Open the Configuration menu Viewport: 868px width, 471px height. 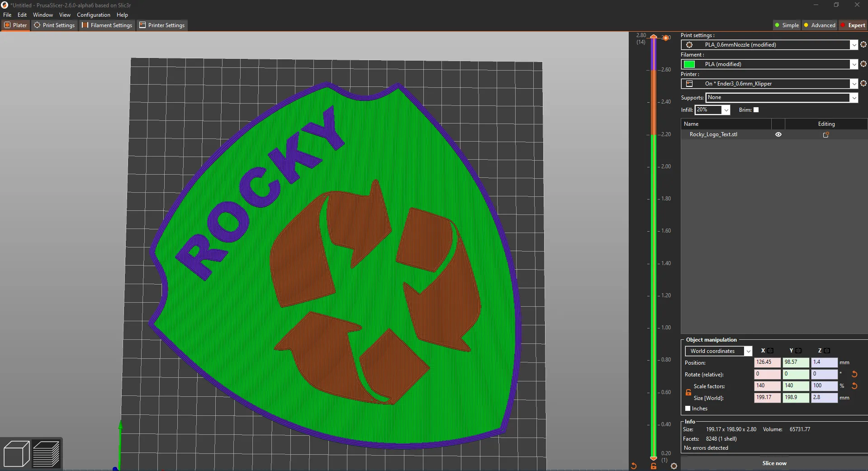[93, 15]
